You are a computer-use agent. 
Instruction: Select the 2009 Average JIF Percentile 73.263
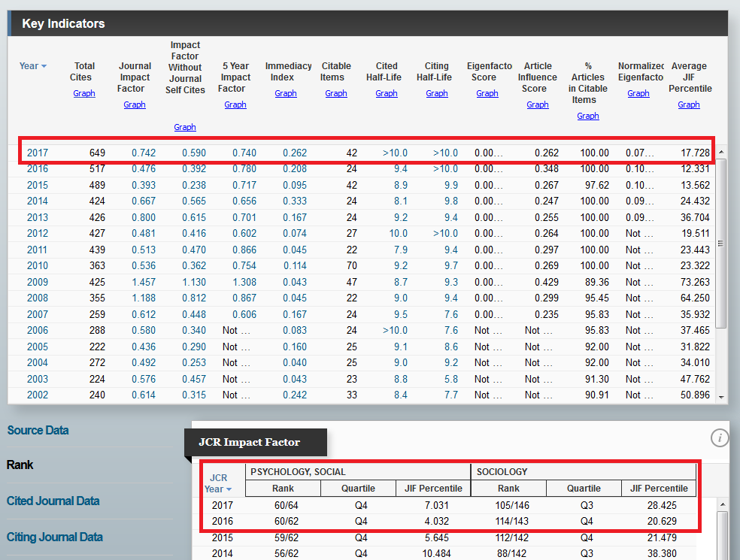click(x=695, y=282)
